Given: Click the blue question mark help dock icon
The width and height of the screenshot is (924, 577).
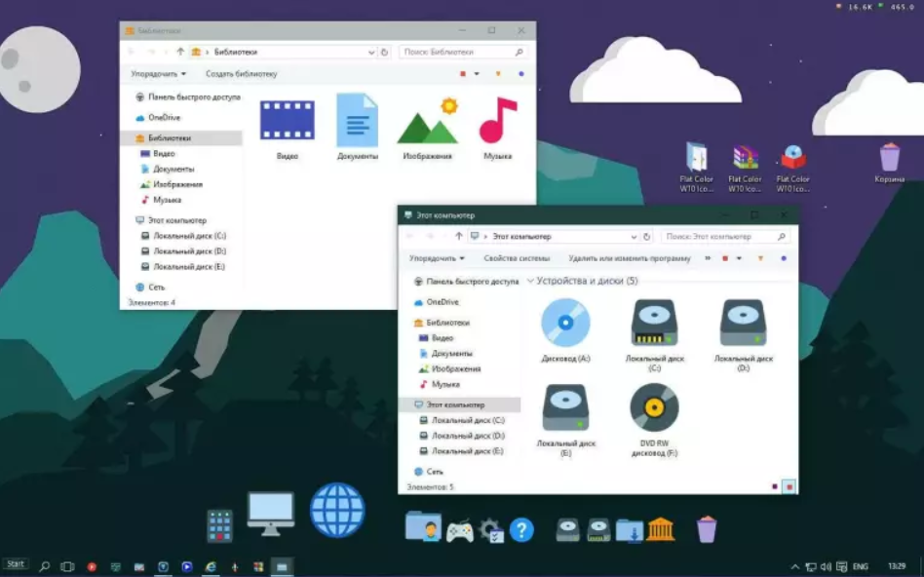Looking at the screenshot, I should point(521,529).
